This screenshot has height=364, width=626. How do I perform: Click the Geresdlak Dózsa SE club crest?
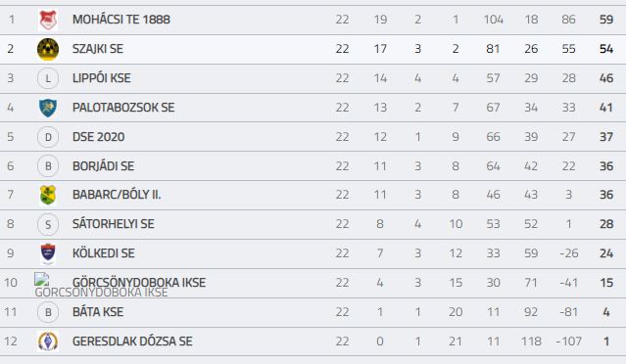[x=48, y=341]
